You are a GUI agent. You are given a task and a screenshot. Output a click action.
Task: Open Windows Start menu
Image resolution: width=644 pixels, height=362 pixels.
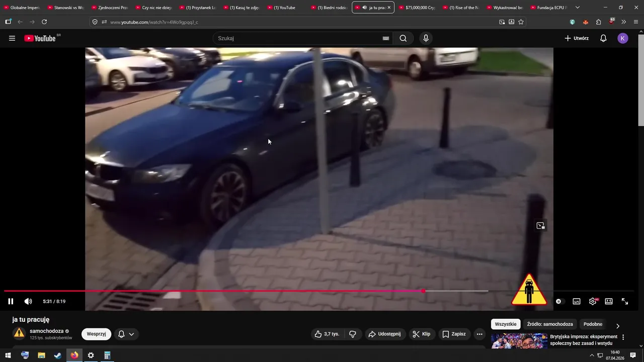(8, 355)
